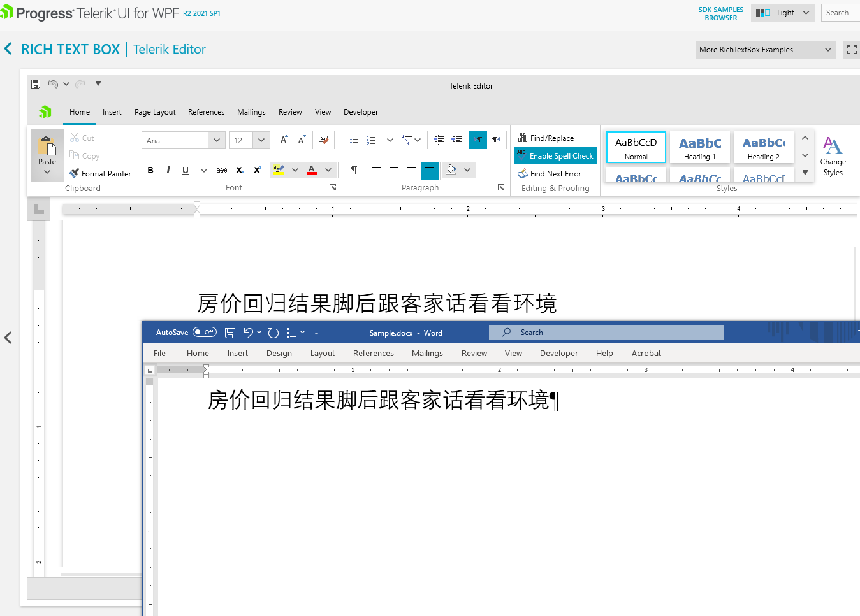Image resolution: width=860 pixels, height=616 pixels.
Task: Switch to Design tab in Word
Action: click(x=279, y=354)
